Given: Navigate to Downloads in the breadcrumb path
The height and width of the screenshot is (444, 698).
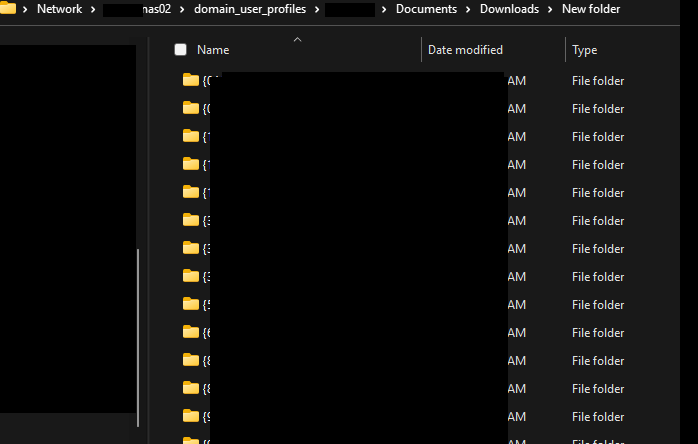Looking at the screenshot, I should click(508, 9).
